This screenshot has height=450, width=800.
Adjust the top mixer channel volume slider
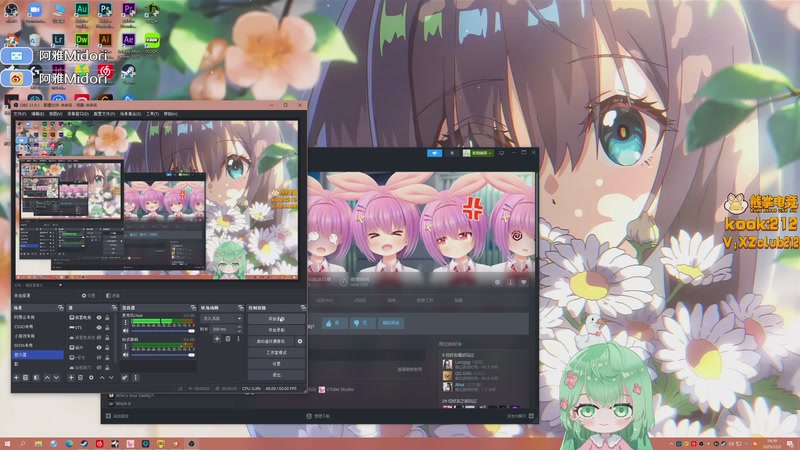[163, 331]
